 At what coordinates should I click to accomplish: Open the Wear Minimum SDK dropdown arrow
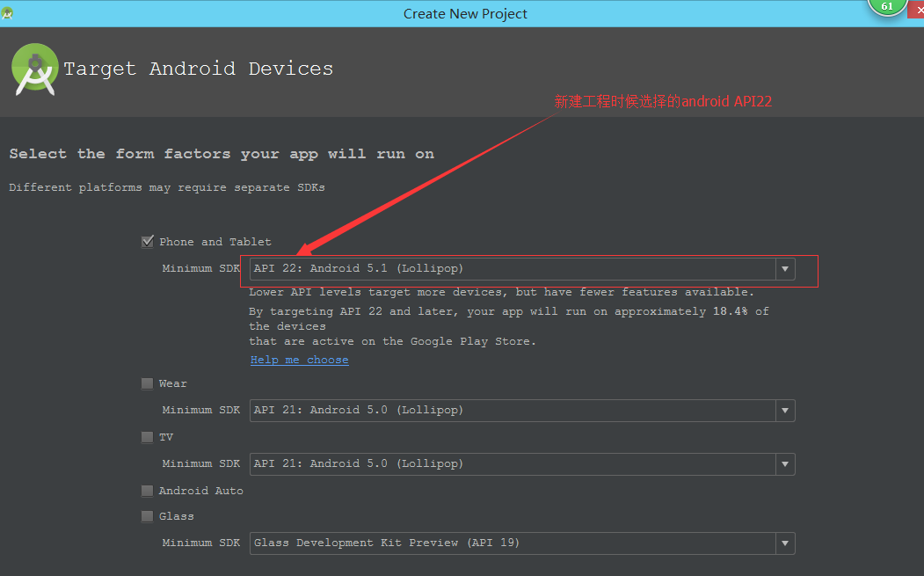(x=785, y=411)
